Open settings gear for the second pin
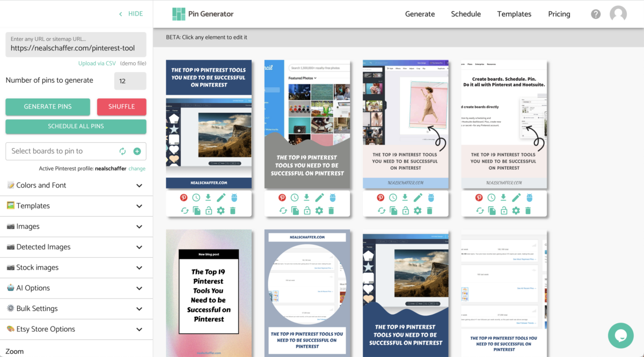Viewport: 644px width, 357px height. [x=319, y=210]
